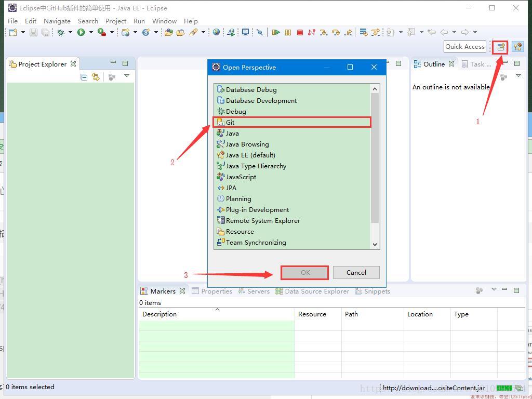The image size is (532, 399).
Task: Open the Window menu
Action: (x=164, y=21)
